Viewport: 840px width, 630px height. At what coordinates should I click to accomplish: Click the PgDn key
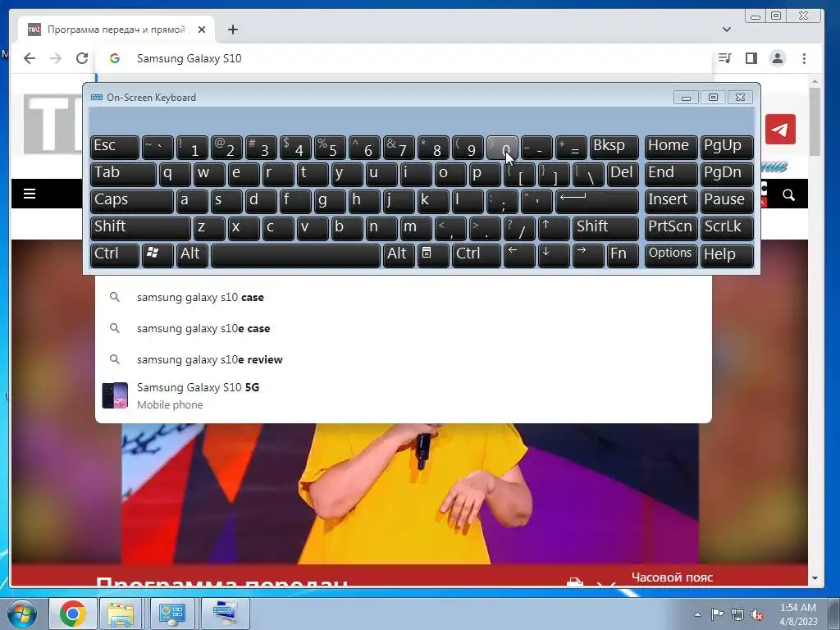[x=727, y=174]
